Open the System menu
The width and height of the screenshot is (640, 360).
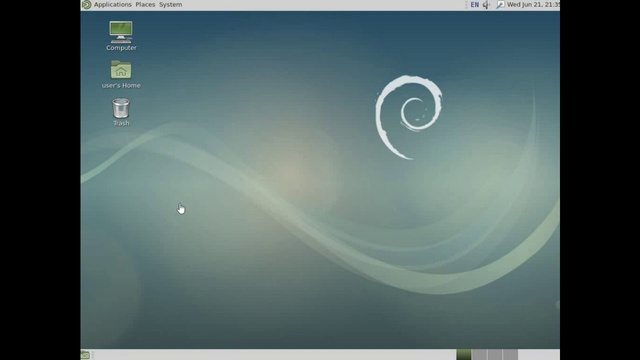point(171,4)
